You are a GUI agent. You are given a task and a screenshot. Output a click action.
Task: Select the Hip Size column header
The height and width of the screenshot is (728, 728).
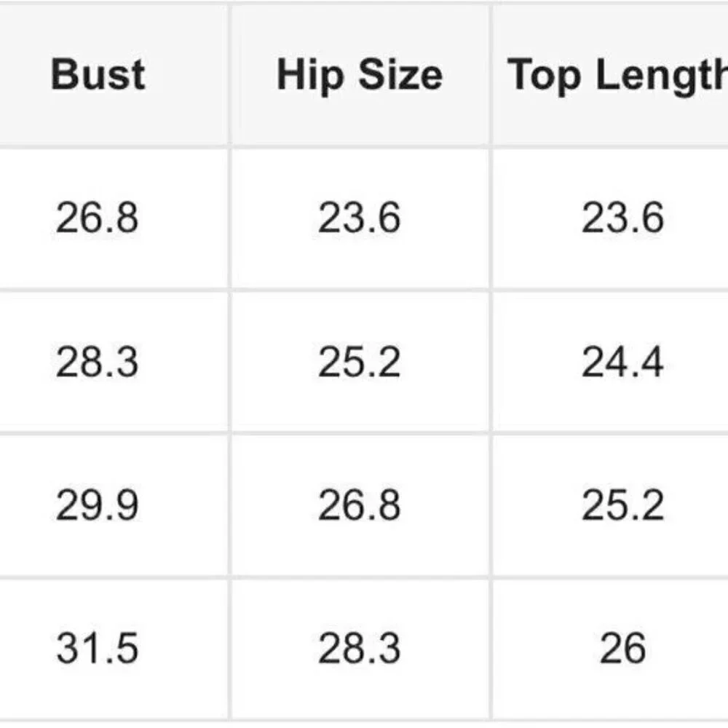click(x=360, y=75)
